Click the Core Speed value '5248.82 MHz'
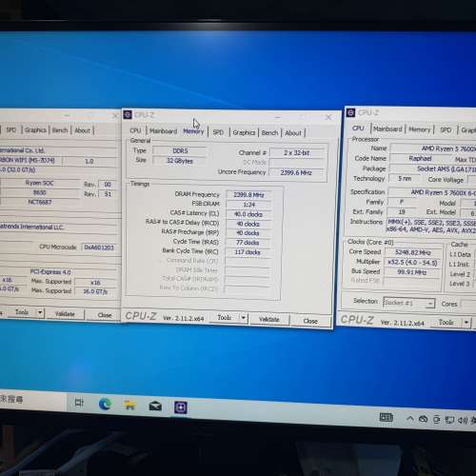476x476 pixels. [x=413, y=253]
